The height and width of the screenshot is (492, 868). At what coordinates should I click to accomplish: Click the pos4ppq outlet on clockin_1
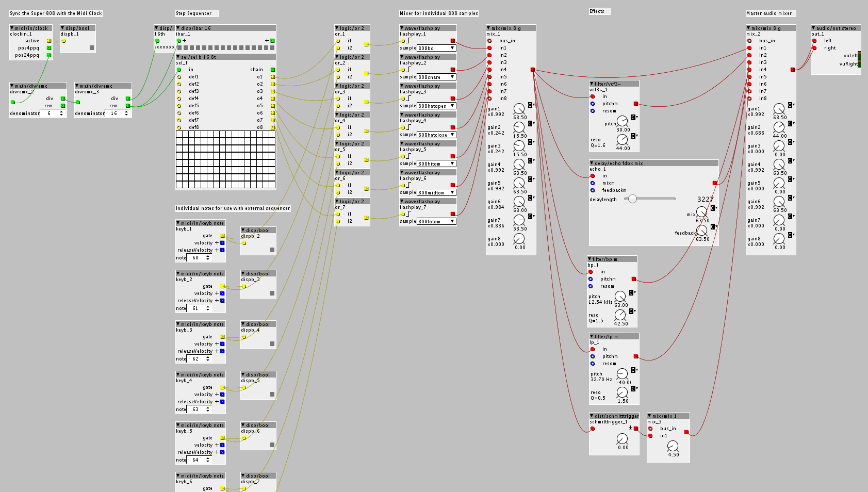coord(49,48)
